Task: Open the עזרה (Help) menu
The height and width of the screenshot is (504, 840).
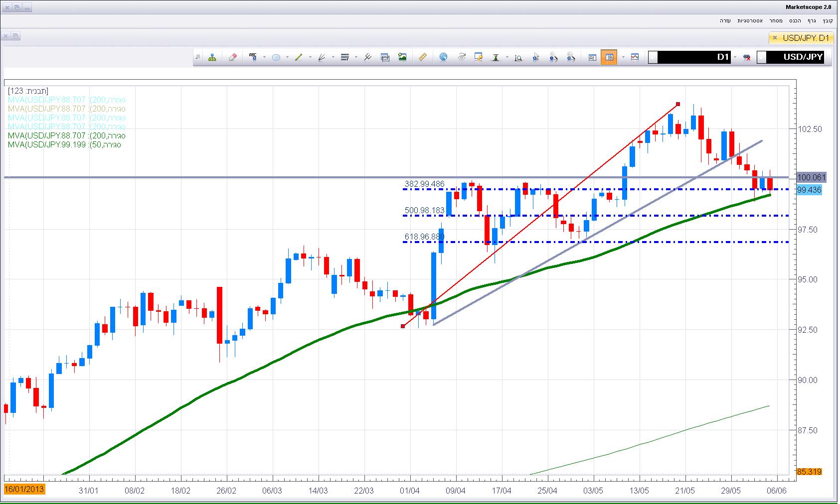Action: point(725,20)
